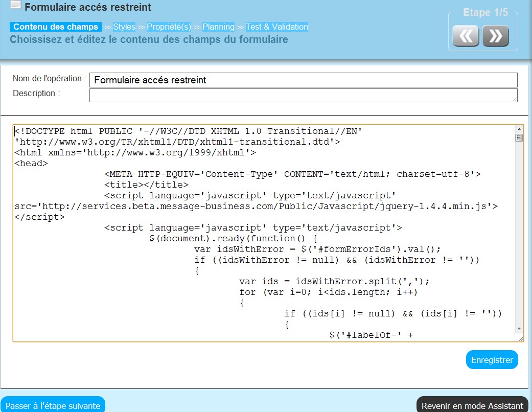Screen dimensions: 532x412
Task: Click the 'Etape 1/5' step indicator text
Action: 485,13
